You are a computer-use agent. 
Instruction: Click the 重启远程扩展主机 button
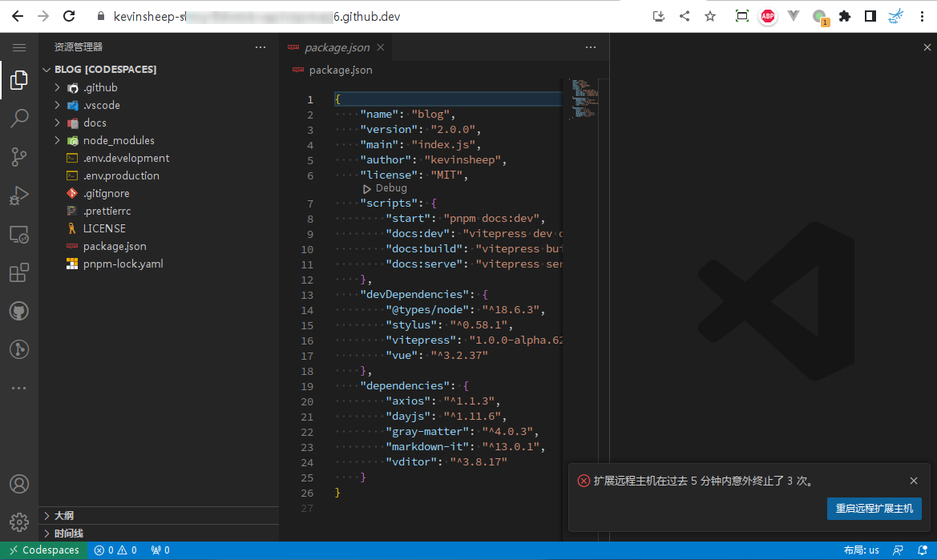click(874, 509)
